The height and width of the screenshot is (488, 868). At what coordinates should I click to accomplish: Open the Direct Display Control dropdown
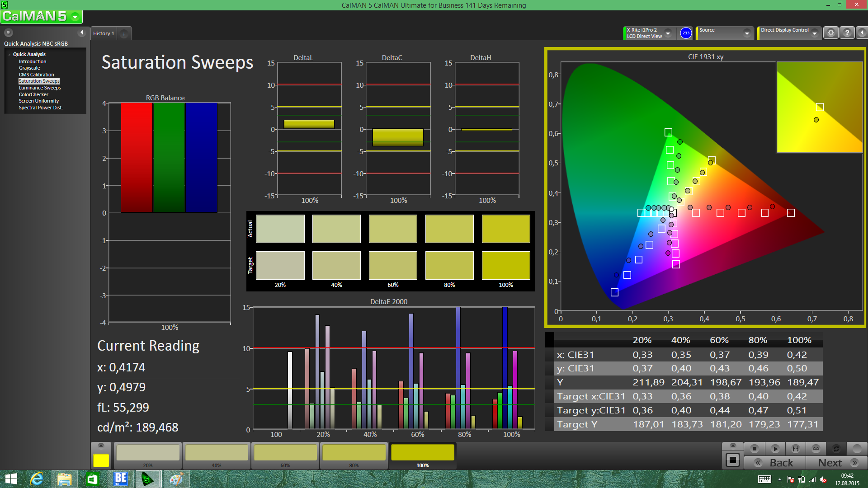[814, 33]
